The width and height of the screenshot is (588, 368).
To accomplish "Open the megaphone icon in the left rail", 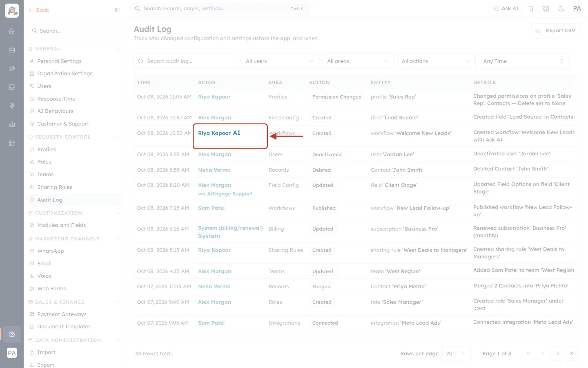I will pos(12,68).
